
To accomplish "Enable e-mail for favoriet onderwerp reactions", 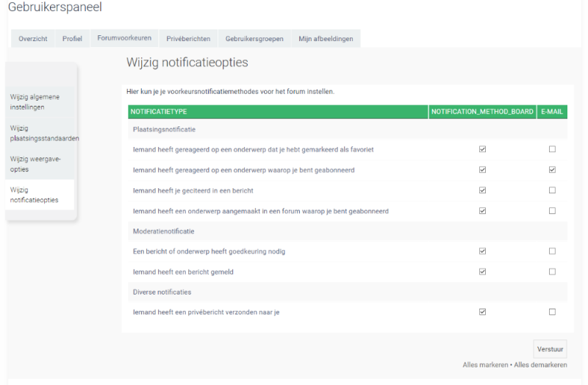I will coord(552,149).
